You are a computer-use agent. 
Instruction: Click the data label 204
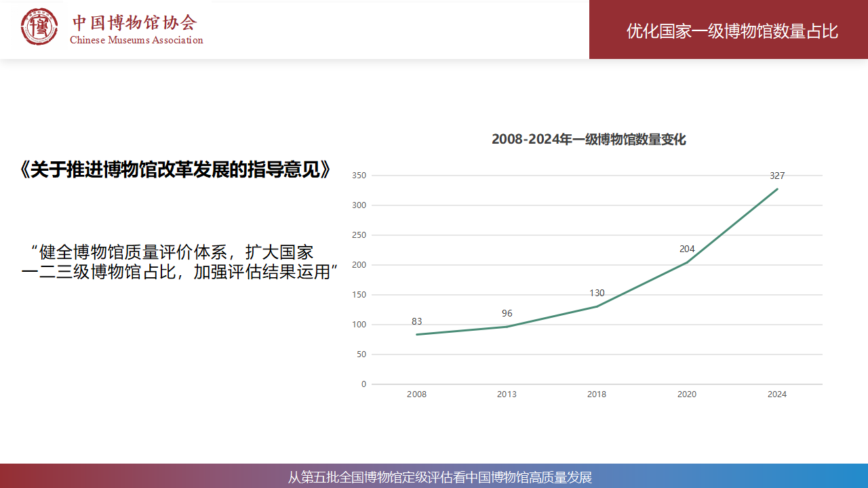[x=687, y=249]
